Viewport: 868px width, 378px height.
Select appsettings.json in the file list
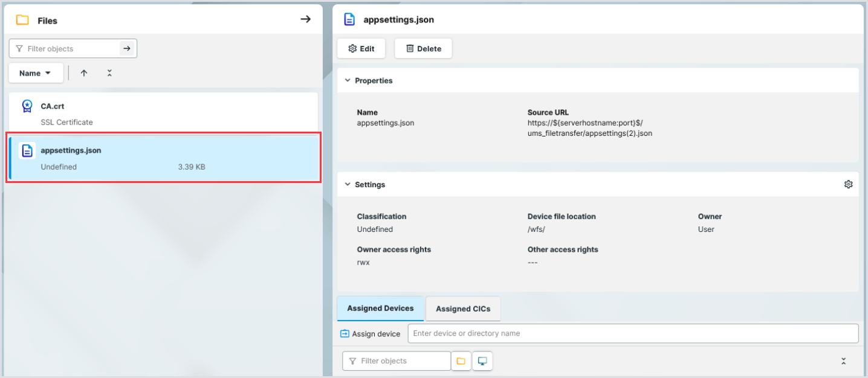[x=163, y=158]
